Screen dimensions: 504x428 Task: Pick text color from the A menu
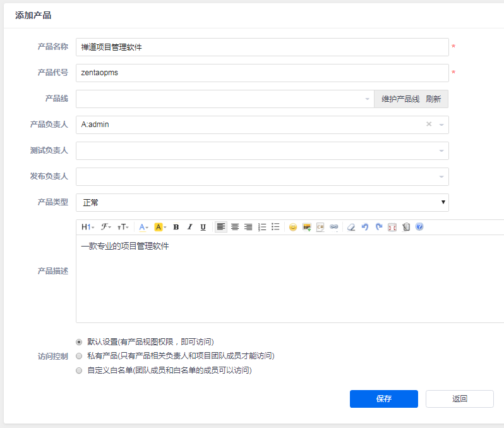[x=143, y=227]
